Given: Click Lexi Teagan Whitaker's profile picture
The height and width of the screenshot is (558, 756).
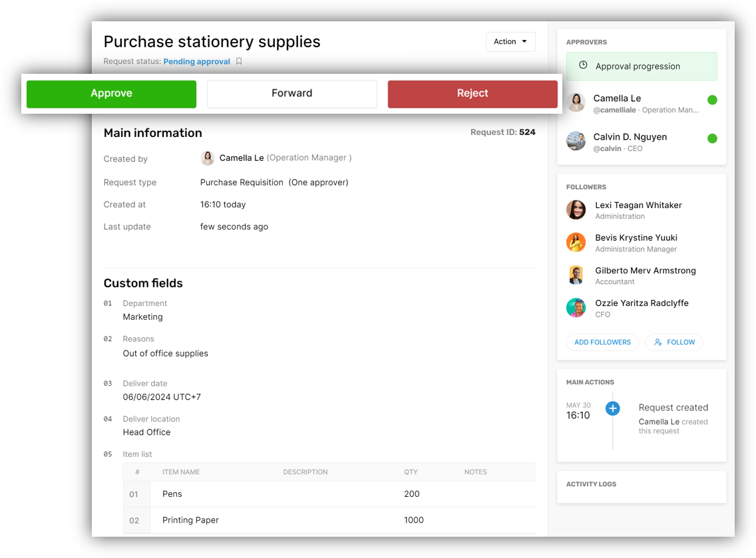Looking at the screenshot, I should pyautogui.click(x=576, y=209).
